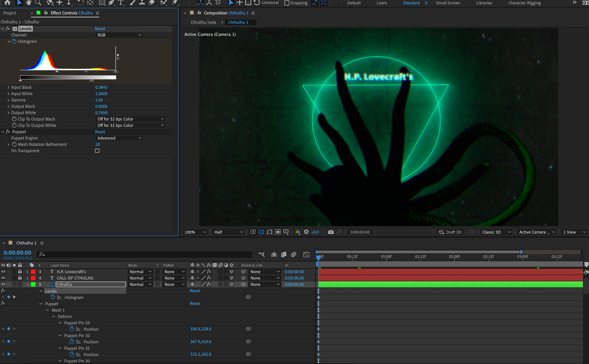Enable Fast Previews in the viewer footer

[253, 232]
